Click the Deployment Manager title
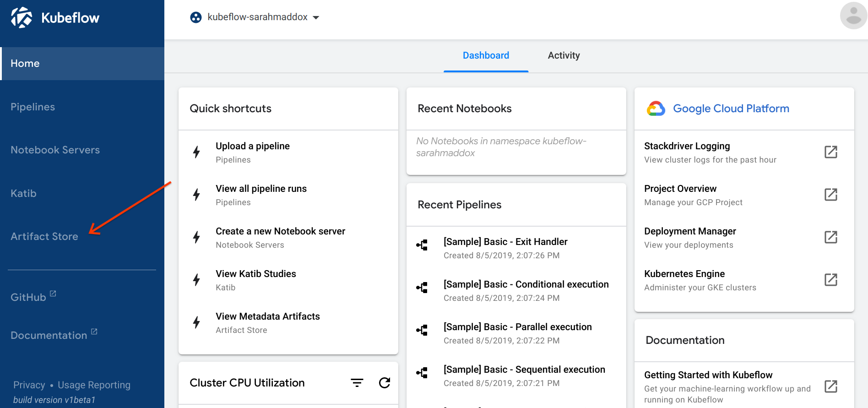Viewport: 868px width, 408px height. tap(690, 231)
